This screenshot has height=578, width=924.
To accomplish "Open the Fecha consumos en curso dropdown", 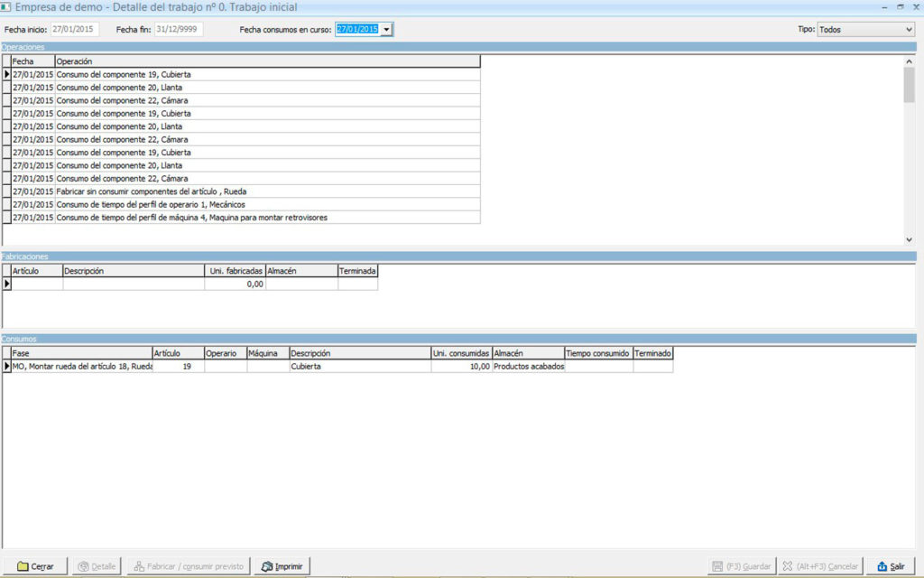I will pyautogui.click(x=386, y=30).
